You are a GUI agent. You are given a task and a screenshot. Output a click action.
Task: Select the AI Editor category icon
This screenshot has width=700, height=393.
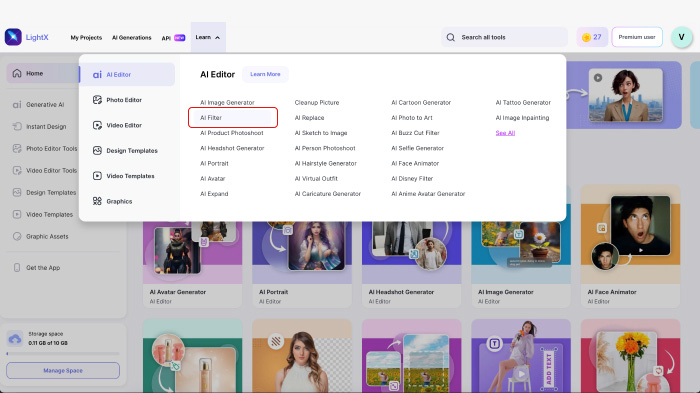[x=97, y=75]
